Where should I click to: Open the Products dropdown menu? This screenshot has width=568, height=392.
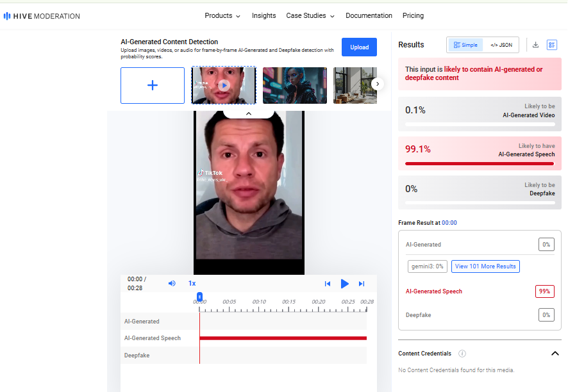click(x=222, y=15)
